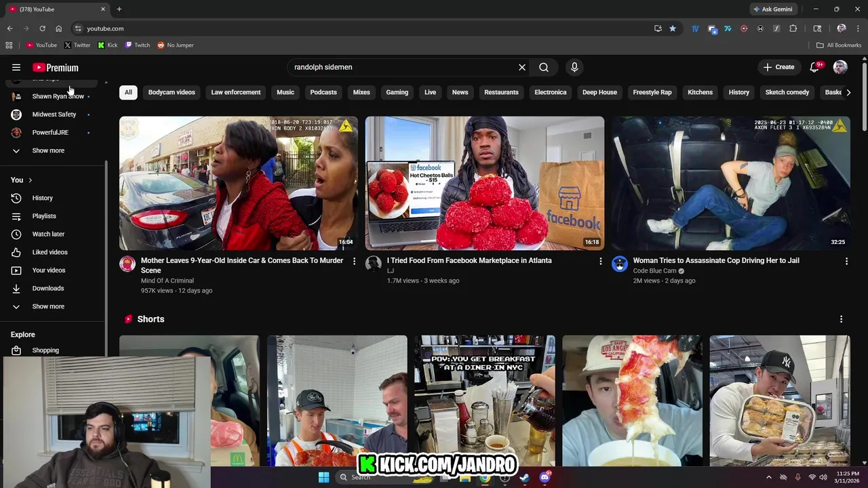Image resolution: width=868 pixels, height=488 pixels.
Task: Bookmark this page with star icon
Action: tap(673, 28)
